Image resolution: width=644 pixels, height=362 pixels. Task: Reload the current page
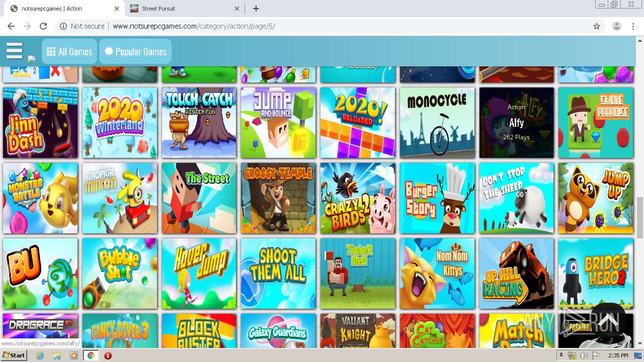tap(43, 26)
